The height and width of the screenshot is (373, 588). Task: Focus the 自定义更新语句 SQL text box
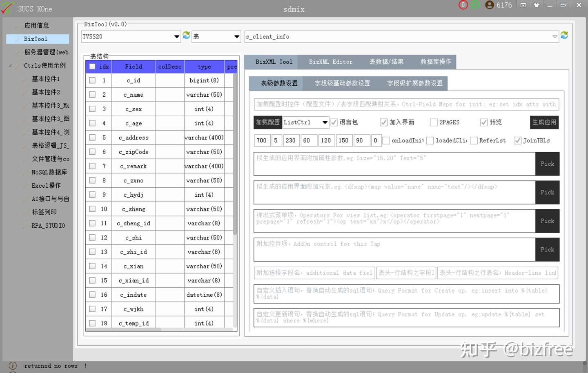(x=406, y=317)
